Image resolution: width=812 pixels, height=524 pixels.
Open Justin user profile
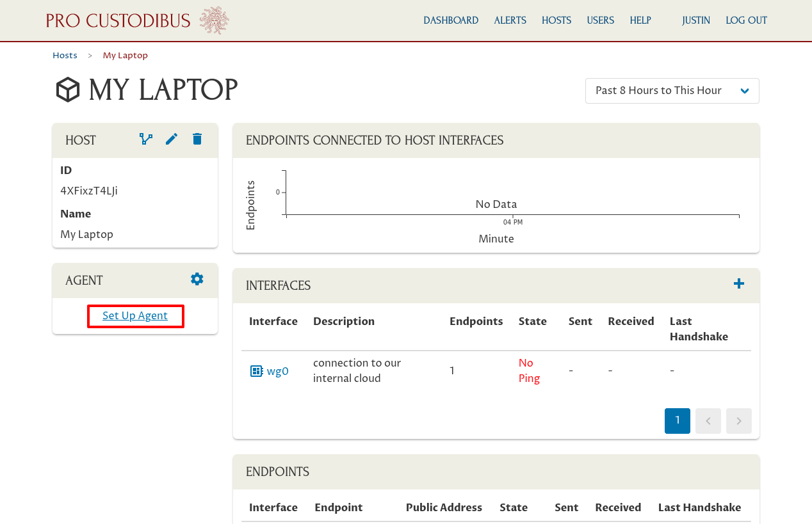[696, 20]
